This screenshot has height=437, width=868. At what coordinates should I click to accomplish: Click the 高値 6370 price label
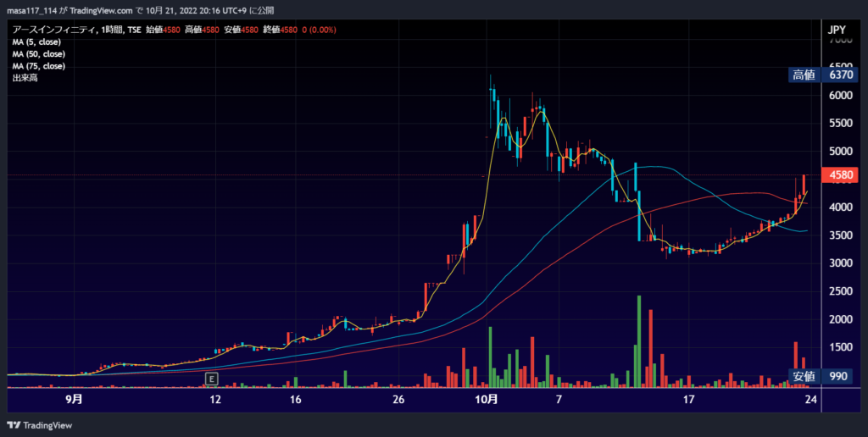[824, 75]
